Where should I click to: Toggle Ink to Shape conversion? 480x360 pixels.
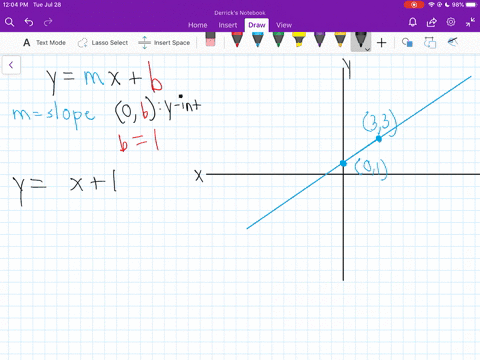click(x=430, y=43)
